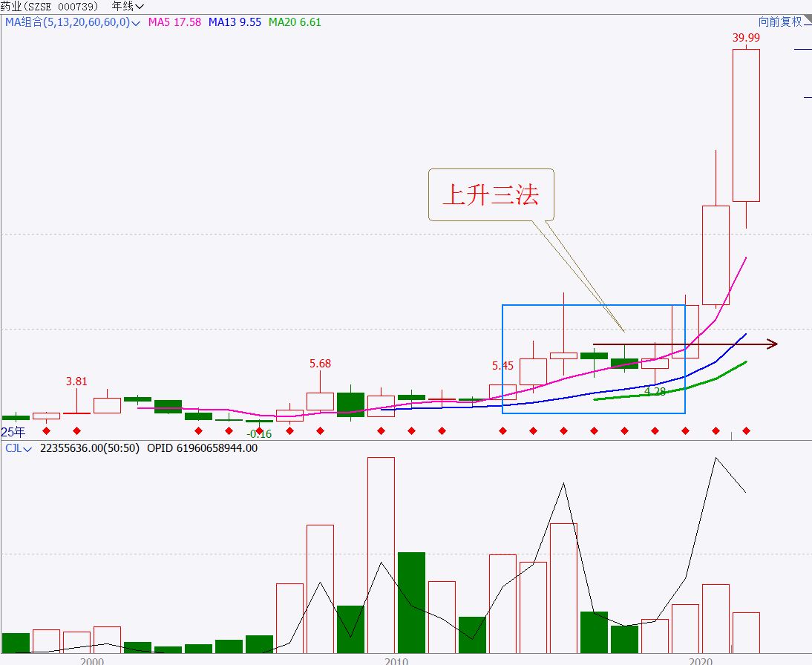This screenshot has height=665, width=812.
Task: Click the 3.81 price label
Action: [76, 381]
